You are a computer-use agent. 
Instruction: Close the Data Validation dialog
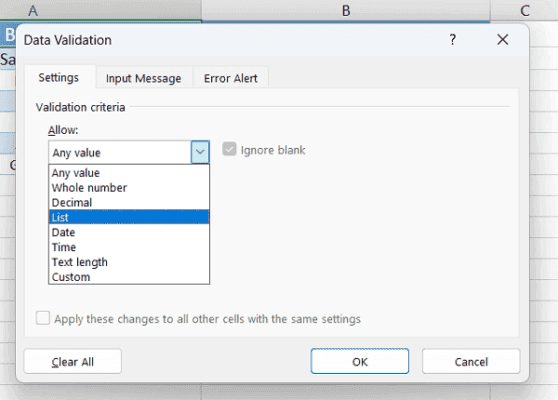click(x=502, y=40)
